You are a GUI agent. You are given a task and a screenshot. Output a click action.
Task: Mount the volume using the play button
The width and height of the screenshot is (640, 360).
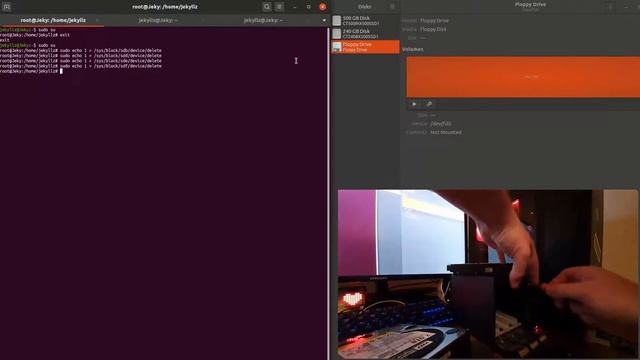pyautogui.click(x=414, y=104)
